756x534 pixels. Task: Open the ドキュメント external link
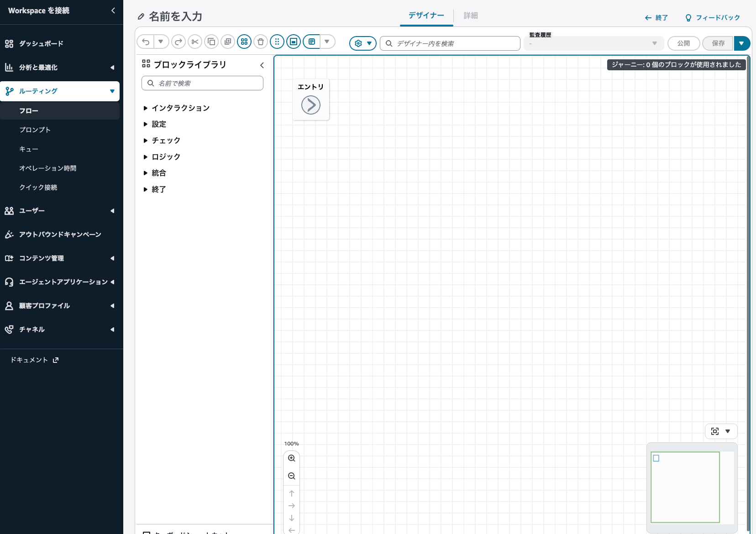click(35, 360)
